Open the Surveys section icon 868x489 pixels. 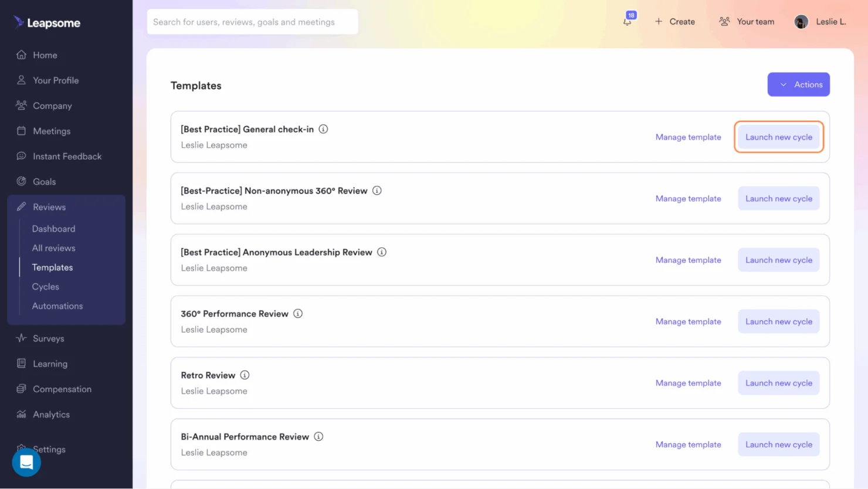tap(21, 338)
